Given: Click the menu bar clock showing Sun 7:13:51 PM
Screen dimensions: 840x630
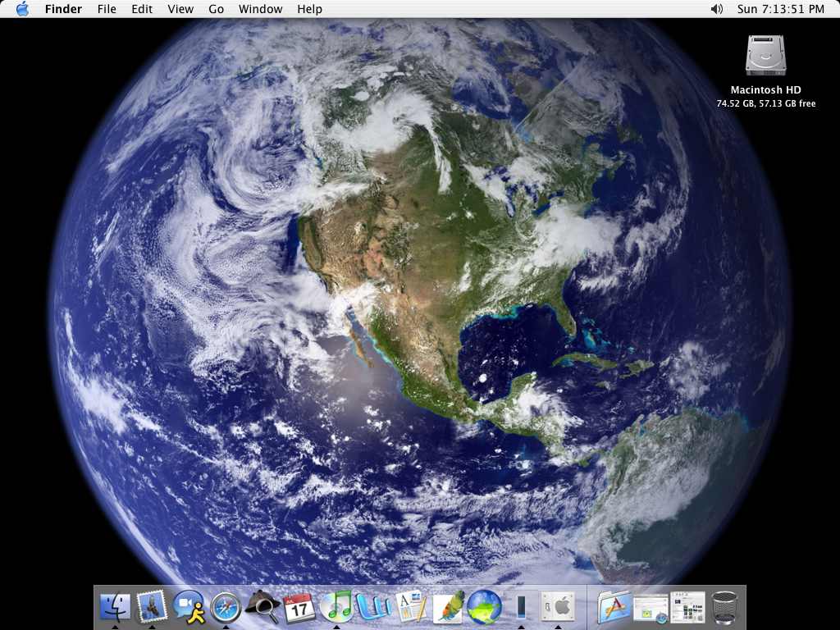Looking at the screenshot, I should pyautogui.click(x=781, y=9).
